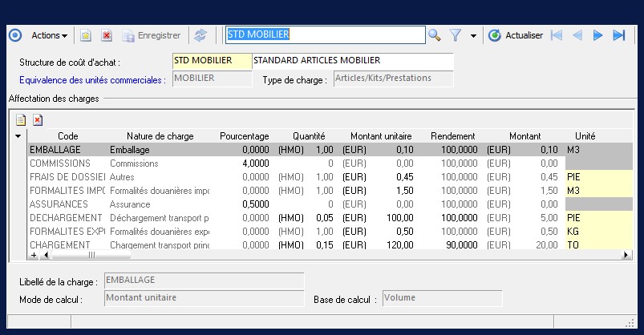644x335 pixels.
Task: Click the Libellé de la charge field
Action: [205, 281]
